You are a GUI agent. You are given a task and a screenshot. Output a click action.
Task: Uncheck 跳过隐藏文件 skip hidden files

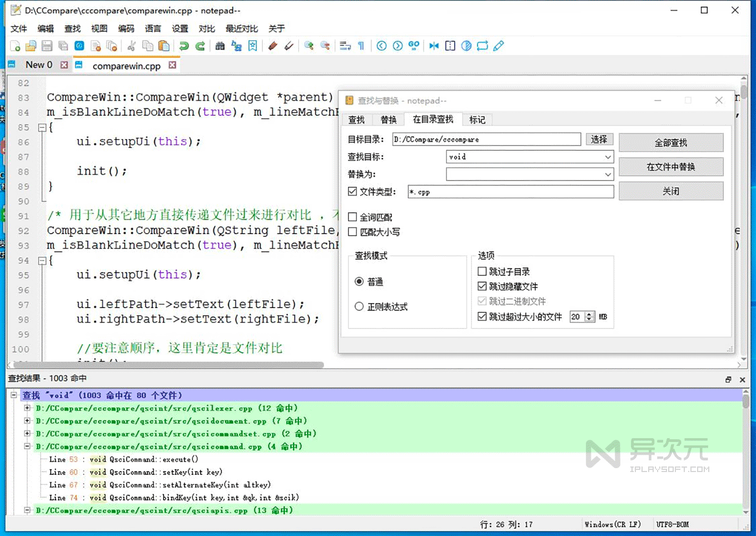[x=483, y=286]
